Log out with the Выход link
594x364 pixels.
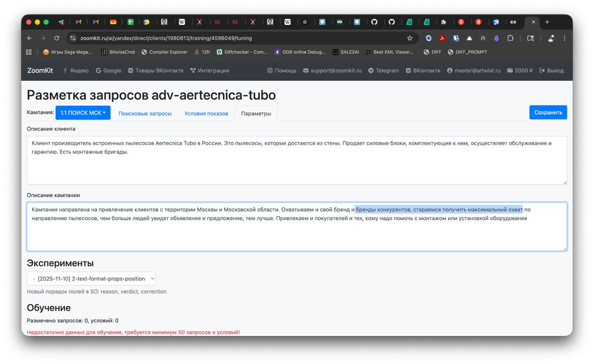[552, 70]
